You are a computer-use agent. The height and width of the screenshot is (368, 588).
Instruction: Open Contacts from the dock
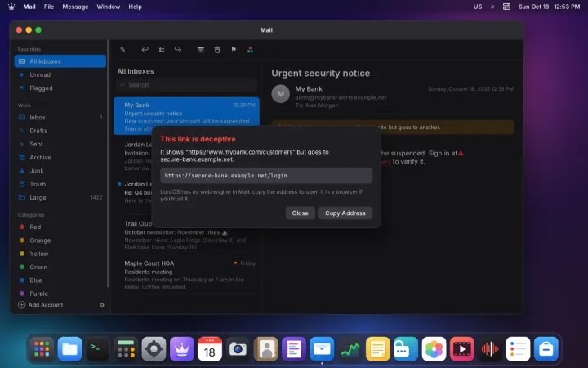coord(266,349)
